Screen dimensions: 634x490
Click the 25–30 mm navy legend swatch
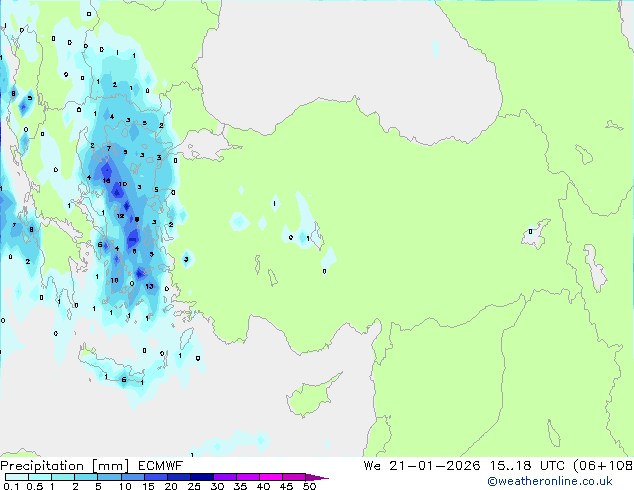point(201,477)
